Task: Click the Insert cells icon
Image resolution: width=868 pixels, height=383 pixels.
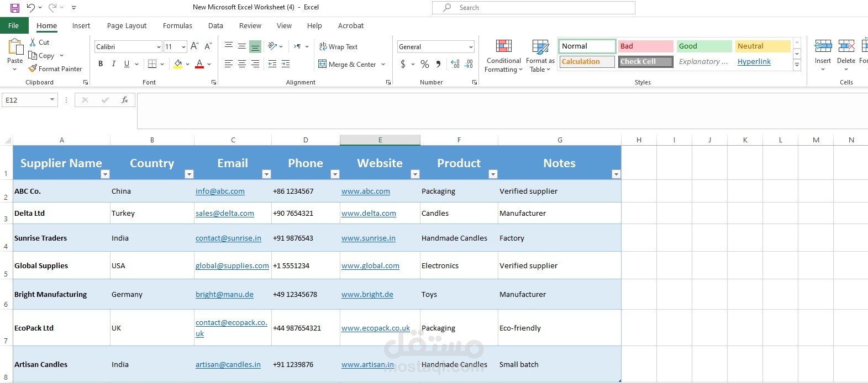Action: 823,46
